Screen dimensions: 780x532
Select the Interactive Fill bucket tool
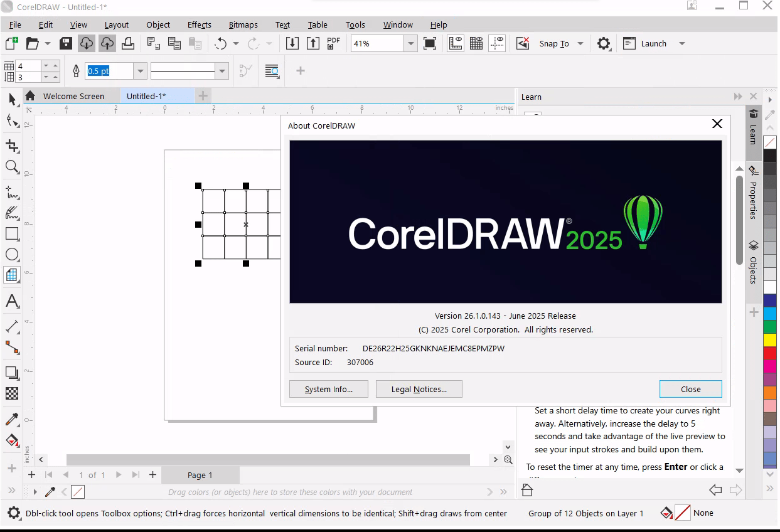pyautogui.click(x=12, y=440)
